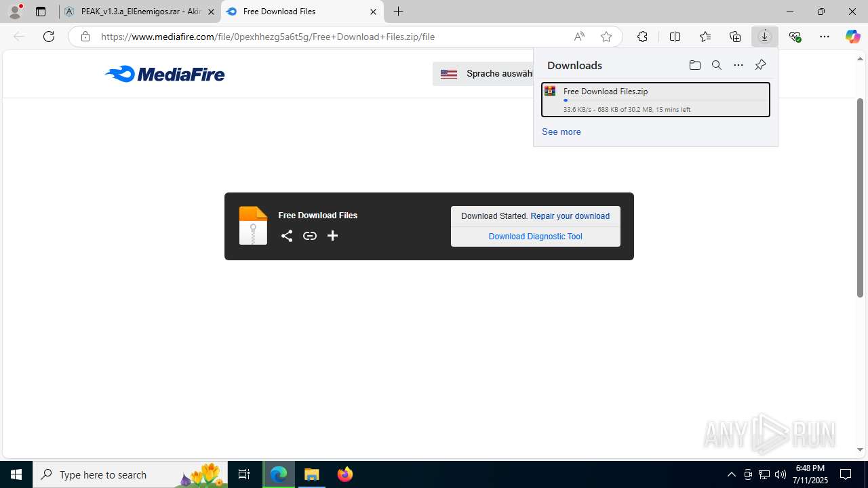Viewport: 868px width, 488px height.
Task: Click the zip file thumbnail icon
Action: tap(253, 226)
